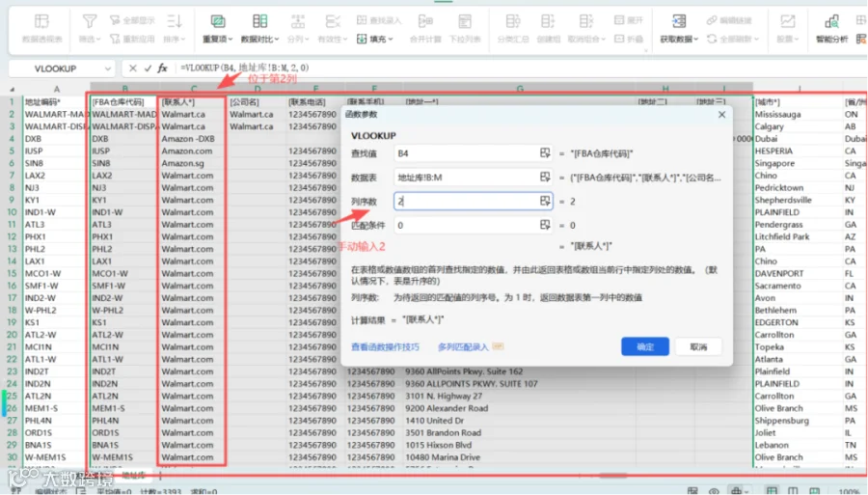This screenshot has width=868, height=495.
Task: Click the horizontal scrollbar thumb at sheet bottom
Action: click(x=612, y=475)
